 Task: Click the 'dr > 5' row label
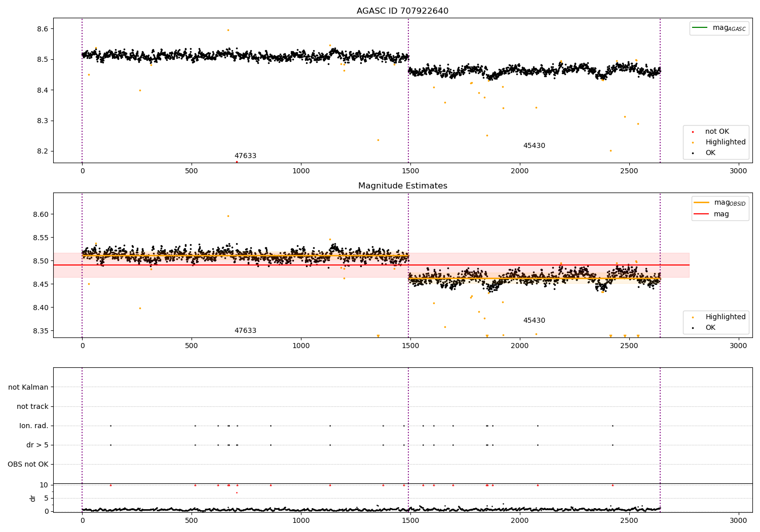[x=37, y=445]
